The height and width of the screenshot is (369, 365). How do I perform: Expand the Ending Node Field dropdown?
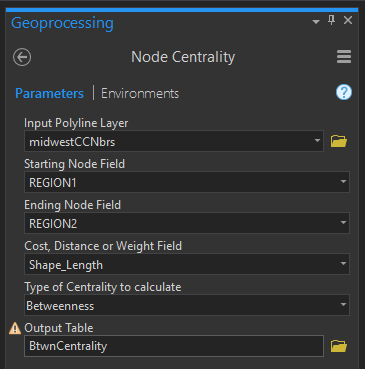click(343, 223)
